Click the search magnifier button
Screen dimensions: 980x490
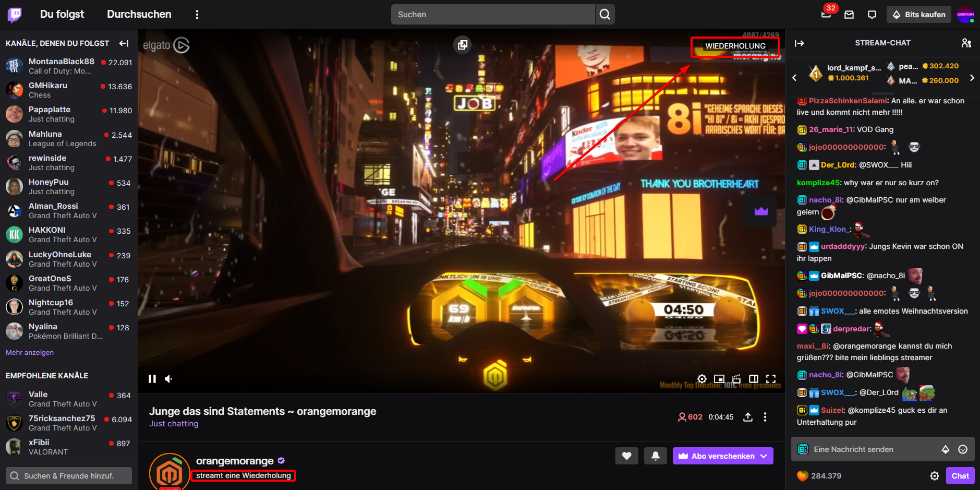pyautogui.click(x=604, y=15)
